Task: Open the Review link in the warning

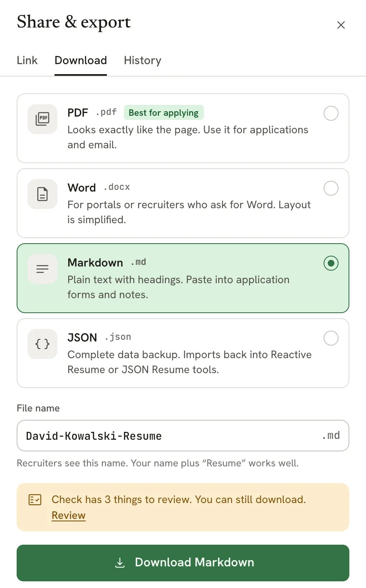Action: (69, 516)
